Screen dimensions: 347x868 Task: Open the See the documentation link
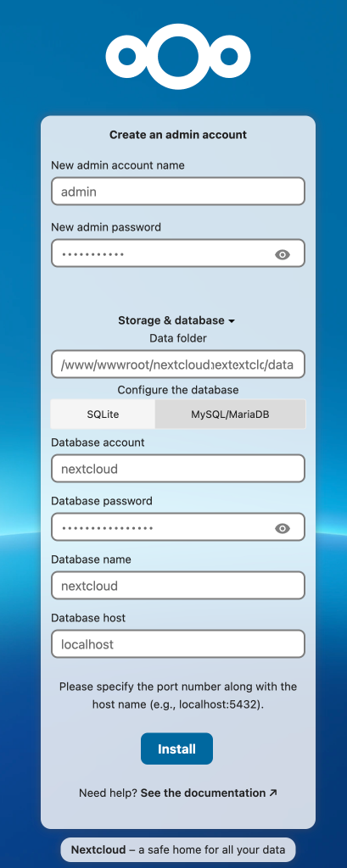point(203,793)
